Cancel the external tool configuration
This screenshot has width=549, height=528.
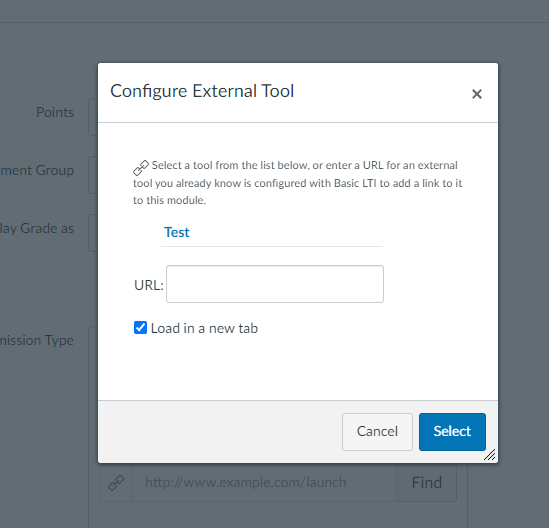[377, 431]
